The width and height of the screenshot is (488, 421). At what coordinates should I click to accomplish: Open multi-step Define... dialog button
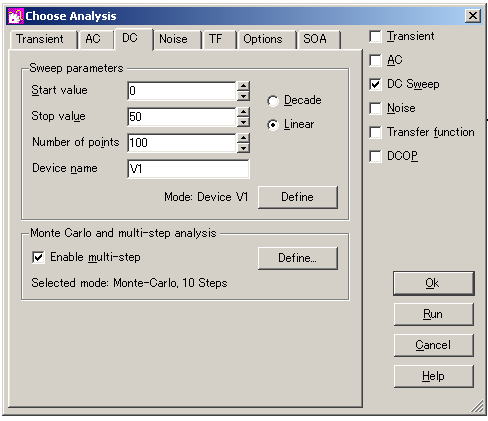coord(298,258)
